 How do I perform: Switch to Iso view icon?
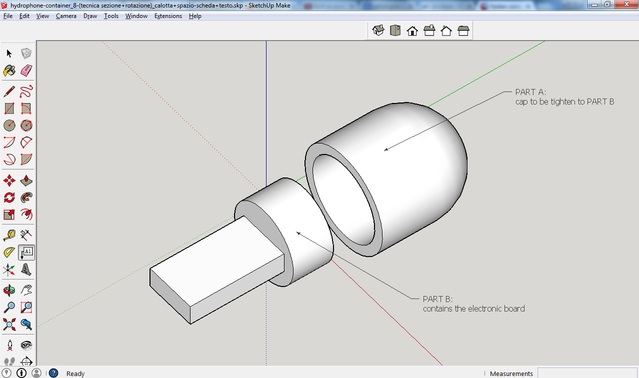[378, 30]
